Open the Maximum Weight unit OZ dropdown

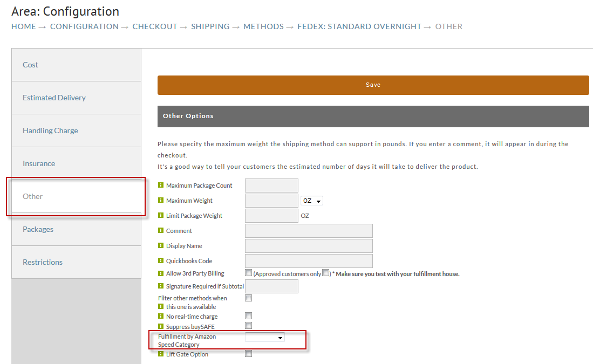click(312, 201)
